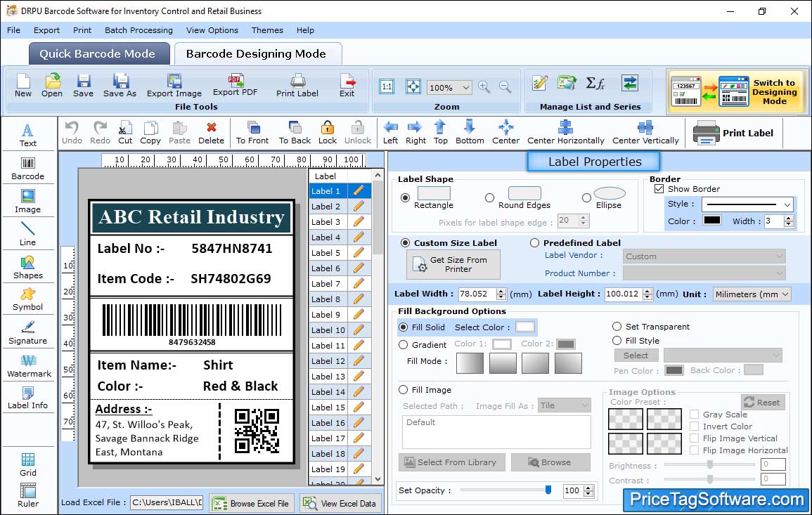This screenshot has width=812, height=515.
Task: Choose Fill Image option
Action: (x=403, y=390)
